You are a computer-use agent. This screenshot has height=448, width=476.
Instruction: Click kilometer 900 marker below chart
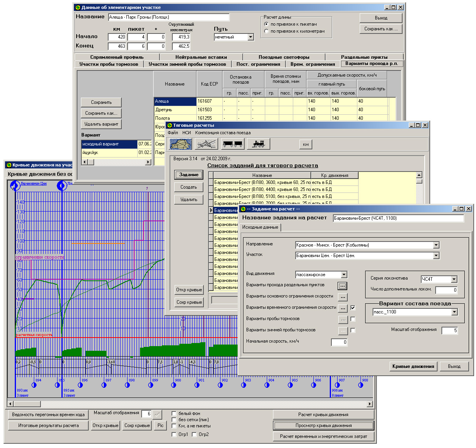[x=173, y=385]
